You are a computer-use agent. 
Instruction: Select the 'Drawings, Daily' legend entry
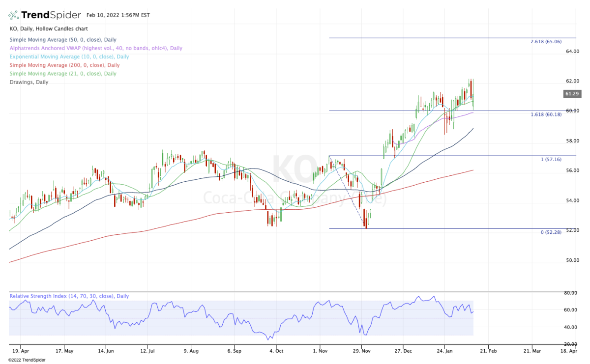coord(29,82)
